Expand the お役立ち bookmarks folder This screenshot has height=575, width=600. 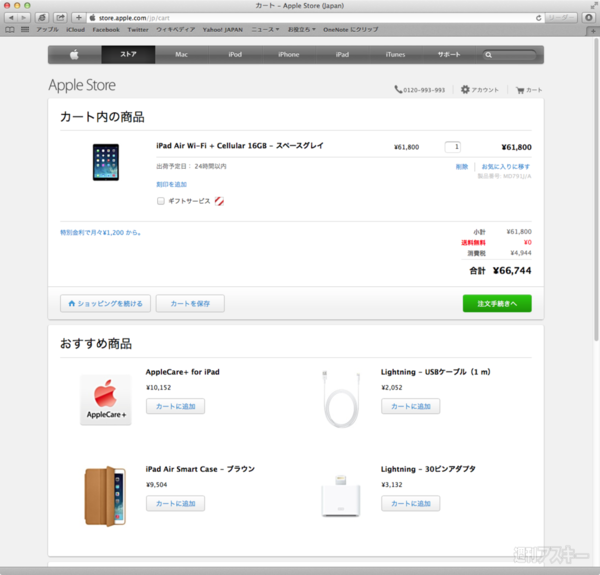click(302, 29)
